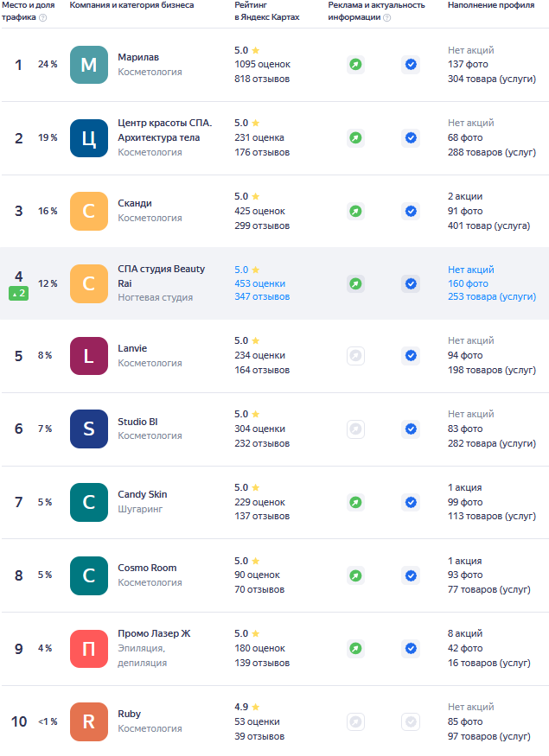This screenshot has height=756, width=549.
Task: Click the grey advertising icon in the Lanvie row
Action: [x=355, y=355]
